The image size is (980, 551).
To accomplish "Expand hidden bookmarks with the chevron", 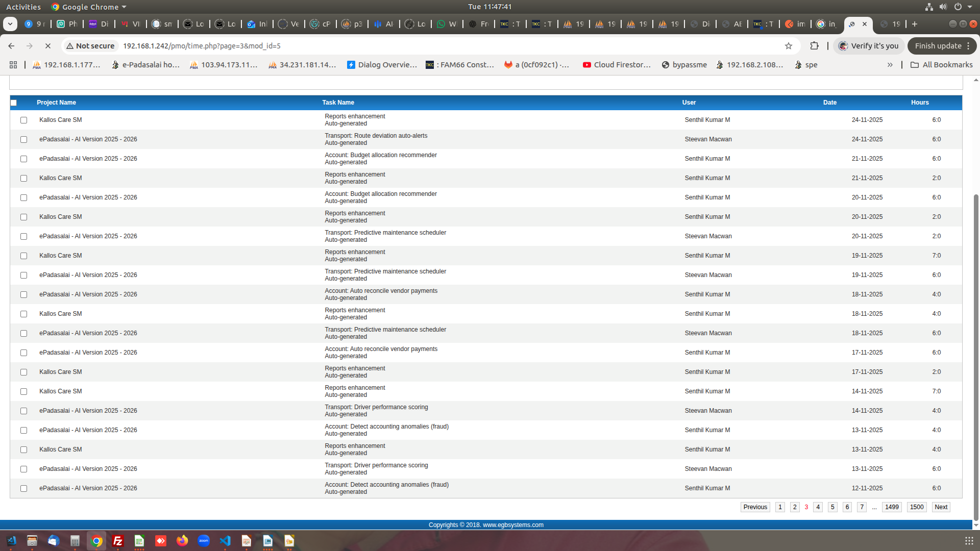I will pos(890,65).
